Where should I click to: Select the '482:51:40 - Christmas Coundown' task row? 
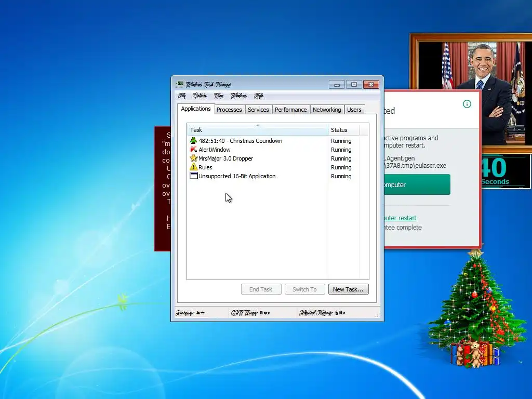tap(277, 140)
